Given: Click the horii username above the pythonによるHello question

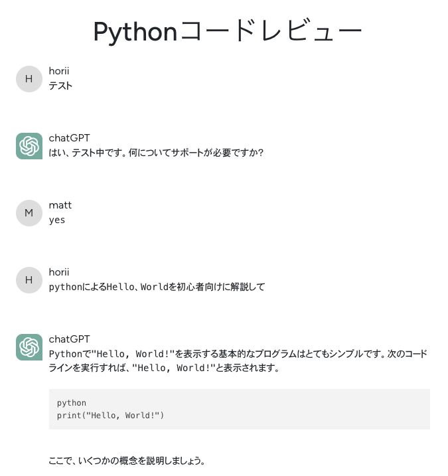Looking at the screenshot, I should coord(59,272).
